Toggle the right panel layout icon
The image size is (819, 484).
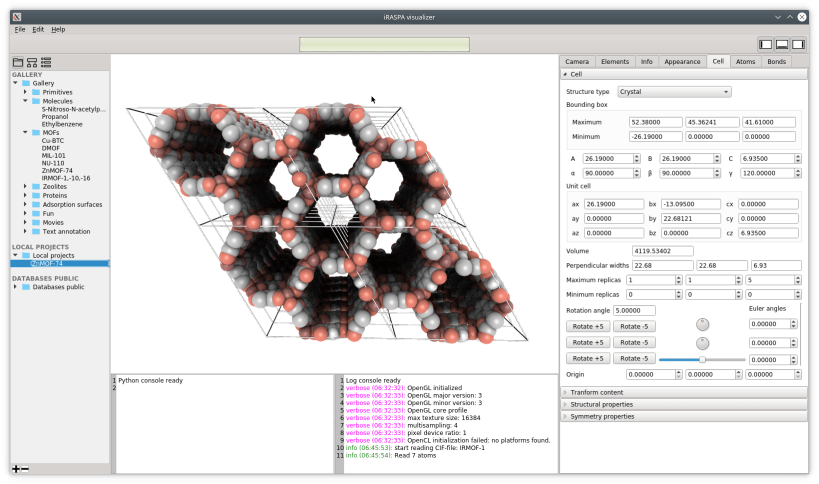(x=798, y=44)
